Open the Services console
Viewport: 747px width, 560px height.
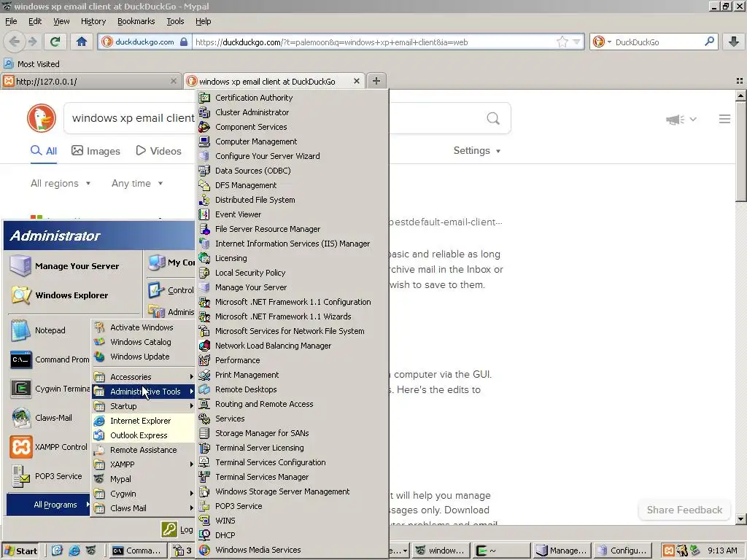(x=293, y=419)
